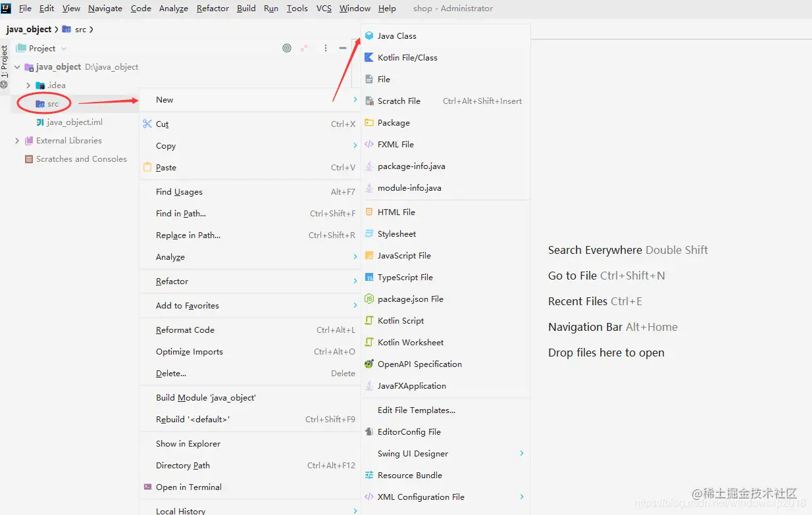This screenshot has height=515, width=812.
Task: Click the Kotlin Script icon
Action: pos(369,321)
